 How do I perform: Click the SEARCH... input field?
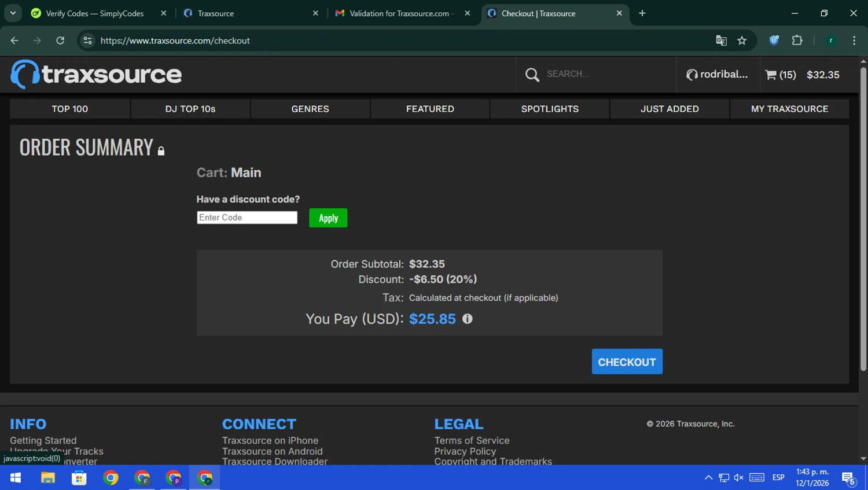tap(608, 74)
